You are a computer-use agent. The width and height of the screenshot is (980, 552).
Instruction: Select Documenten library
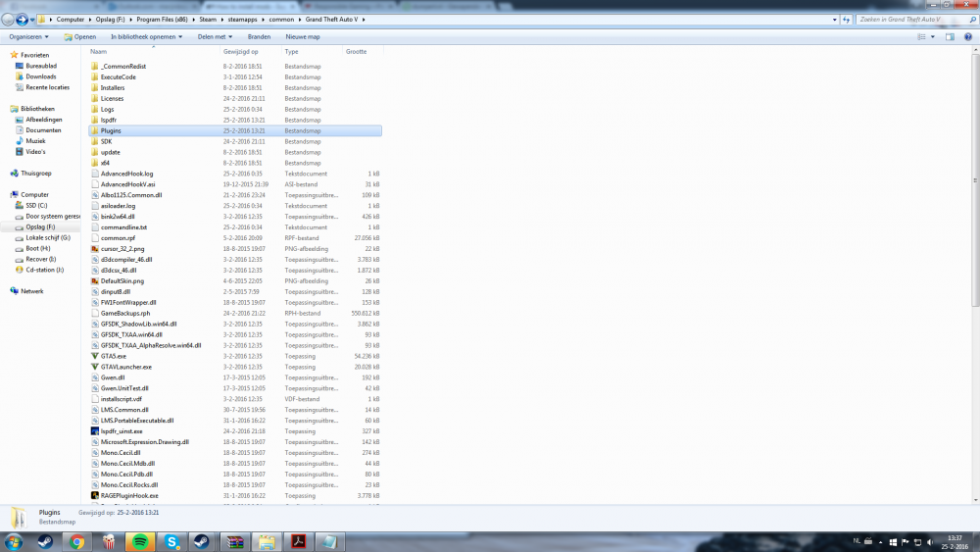click(x=43, y=130)
